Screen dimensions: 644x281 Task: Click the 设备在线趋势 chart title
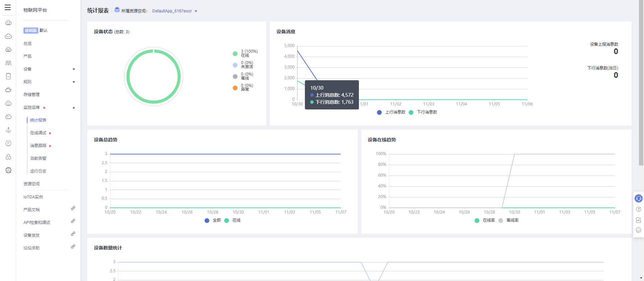coord(382,140)
